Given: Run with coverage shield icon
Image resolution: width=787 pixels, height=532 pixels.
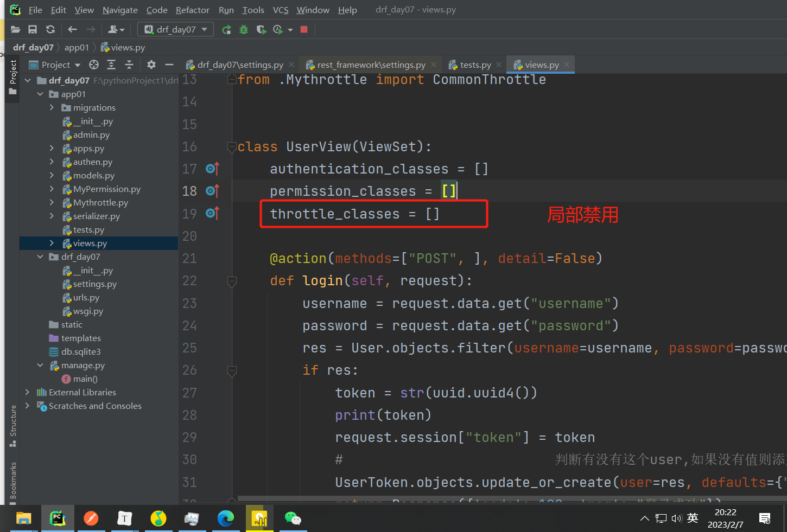Looking at the screenshot, I should coord(261,29).
